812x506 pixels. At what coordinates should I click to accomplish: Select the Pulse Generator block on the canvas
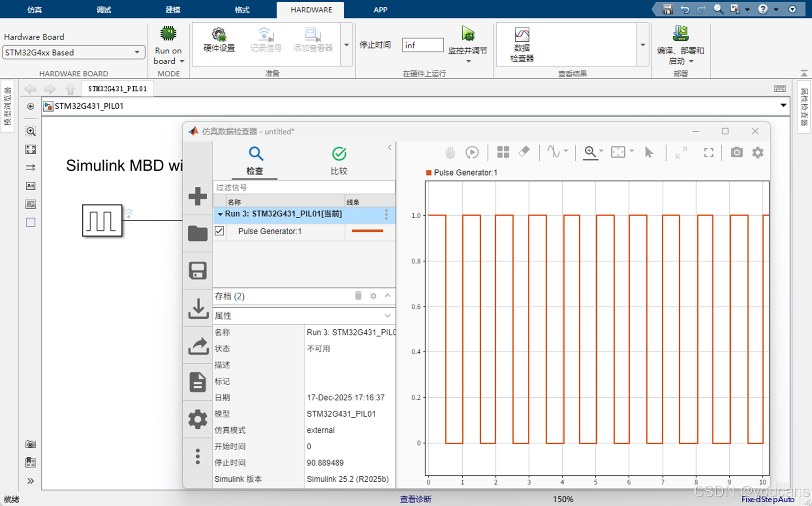click(x=102, y=220)
